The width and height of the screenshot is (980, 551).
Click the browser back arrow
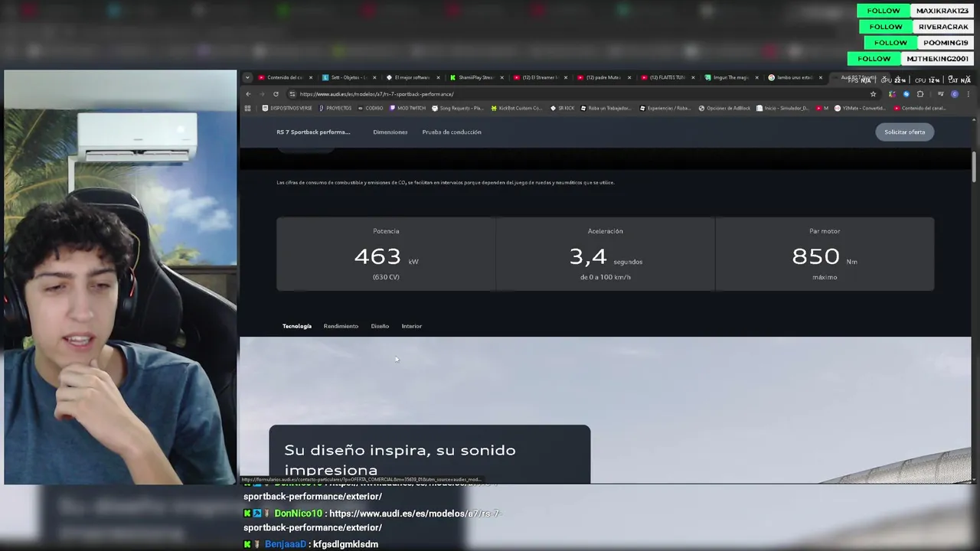click(x=248, y=94)
